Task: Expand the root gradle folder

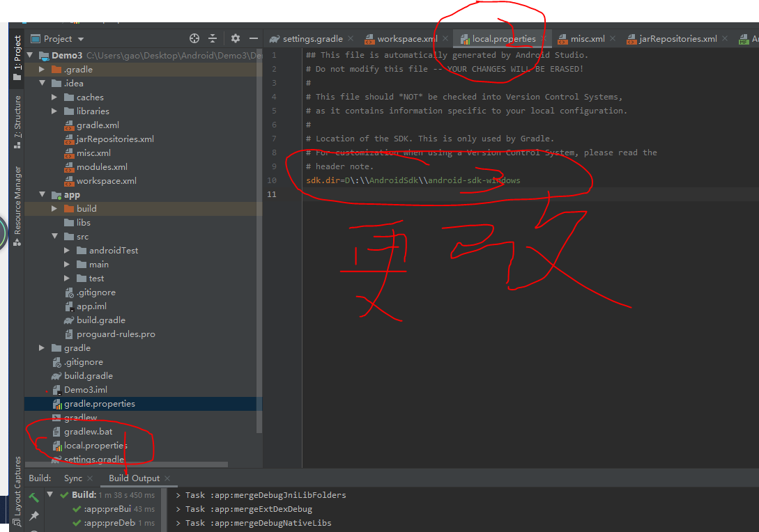Action: point(42,347)
